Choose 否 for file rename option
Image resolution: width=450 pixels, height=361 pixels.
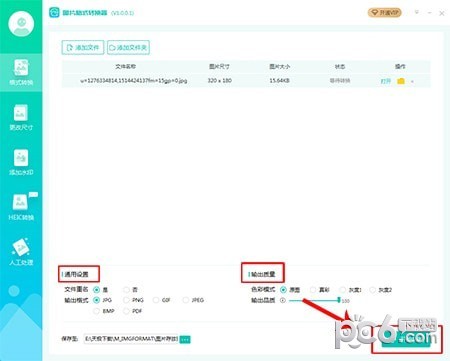[126, 289]
